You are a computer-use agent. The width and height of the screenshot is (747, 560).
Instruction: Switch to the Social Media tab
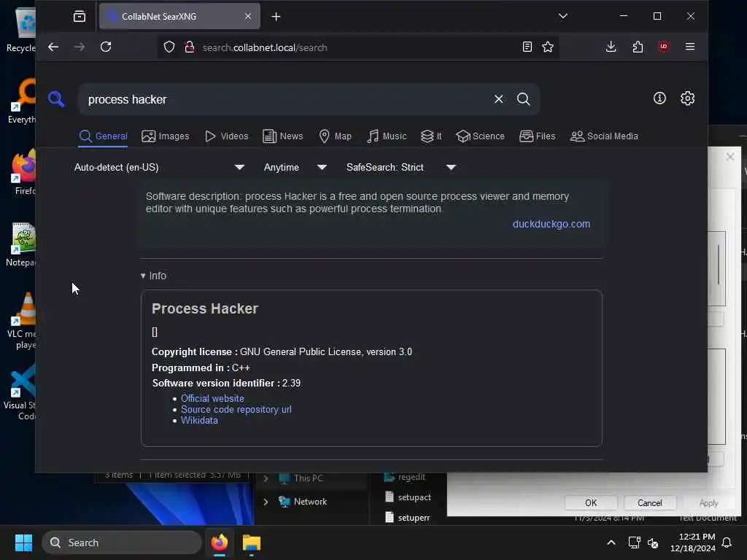[x=603, y=136]
